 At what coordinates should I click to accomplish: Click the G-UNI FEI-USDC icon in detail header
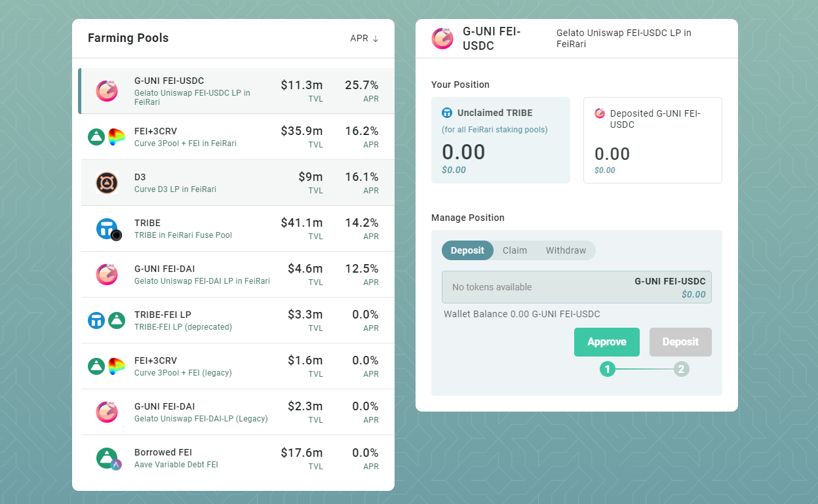click(x=442, y=39)
